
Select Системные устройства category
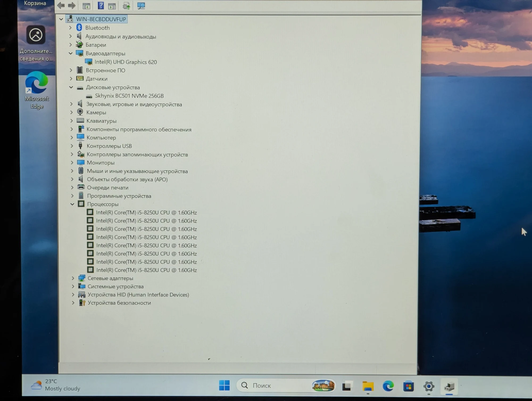point(115,287)
